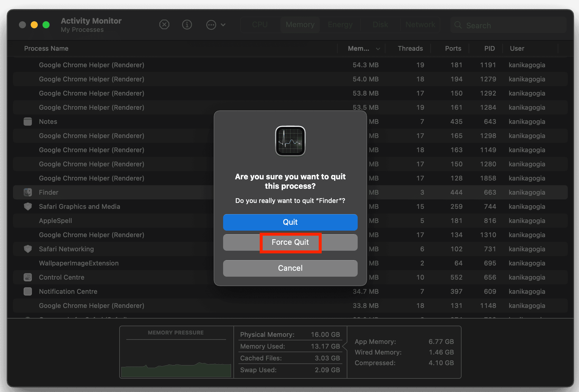The image size is (579, 392).
Task: Click the 34.7 MB memory value
Action: click(x=366, y=291)
